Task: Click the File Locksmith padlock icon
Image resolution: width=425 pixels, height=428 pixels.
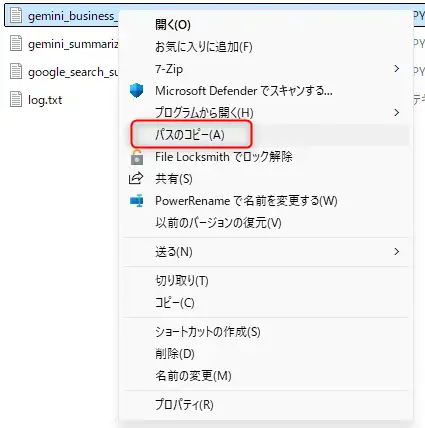Action: [136, 157]
